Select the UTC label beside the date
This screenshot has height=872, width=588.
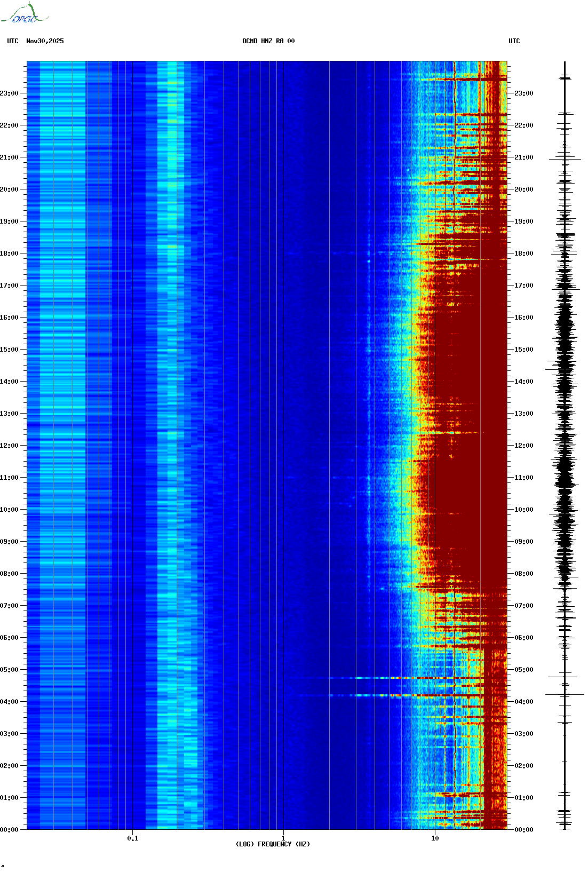[x=13, y=41]
